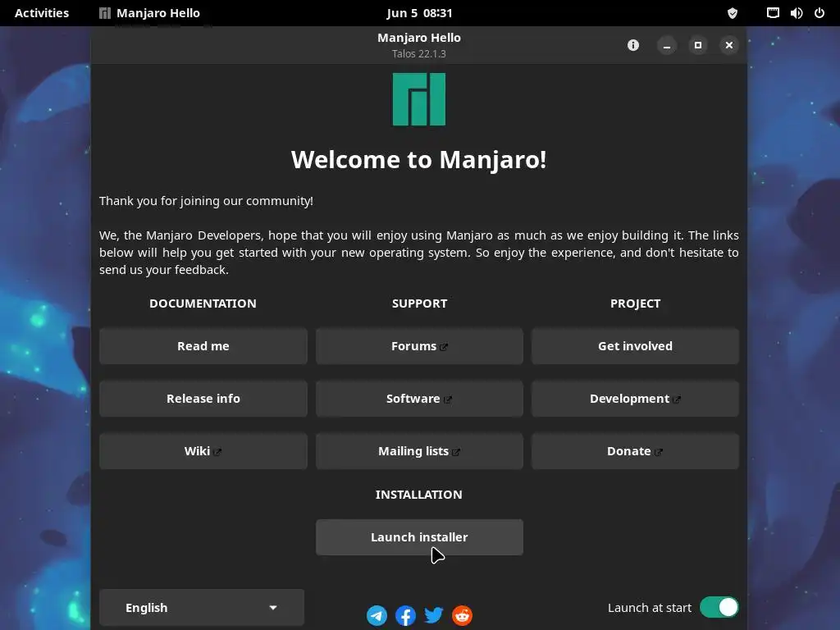Click the volume speaker tray icon
Image resolution: width=840 pixels, height=630 pixels.
(797, 13)
